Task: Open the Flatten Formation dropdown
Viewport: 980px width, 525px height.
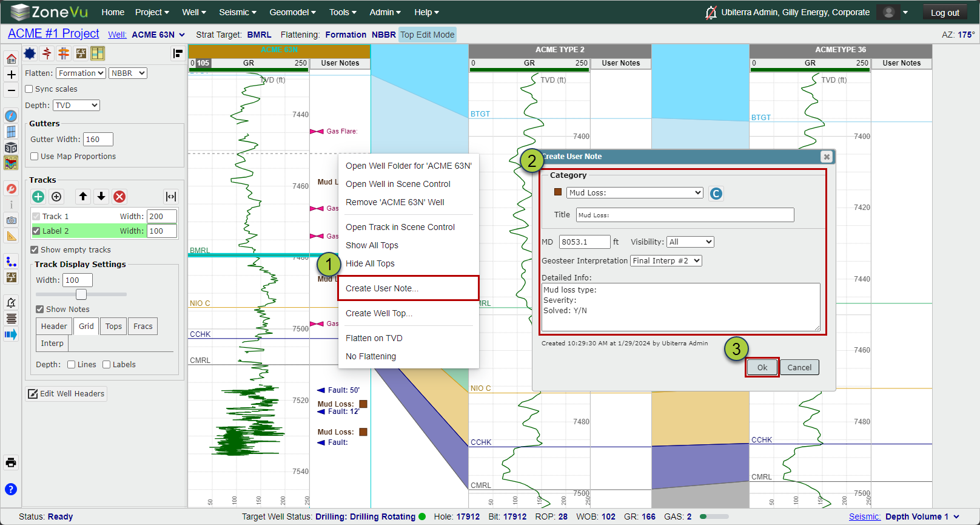Action: pyautogui.click(x=81, y=73)
